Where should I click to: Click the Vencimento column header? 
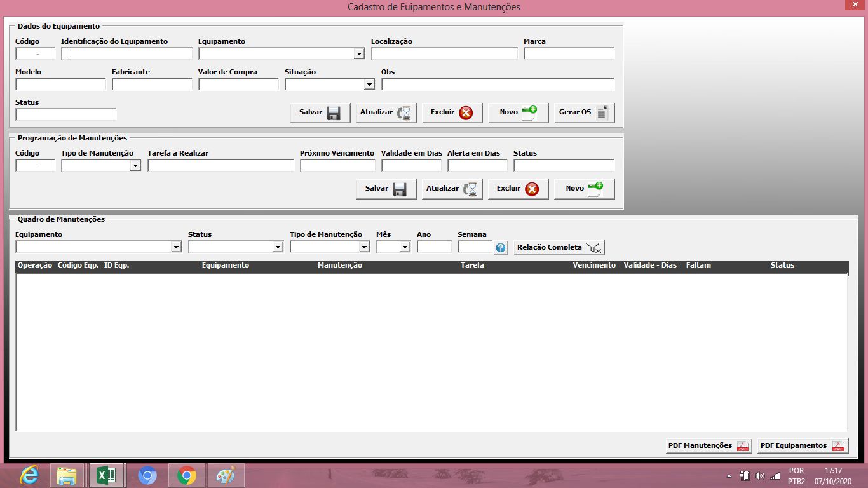click(x=593, y=265)
